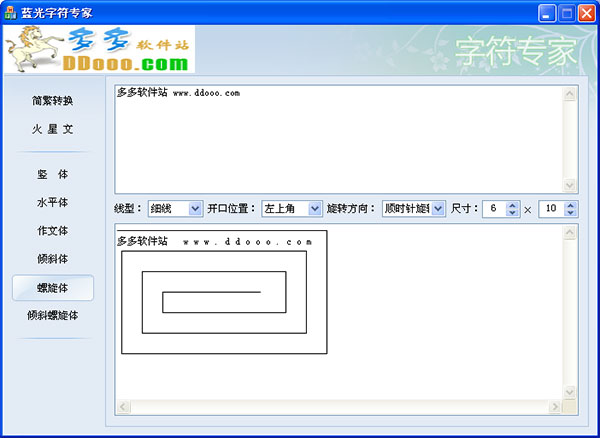600x438 pixels.
Task: Choose the 水平体 mode
Action: (x=52, y=202)
